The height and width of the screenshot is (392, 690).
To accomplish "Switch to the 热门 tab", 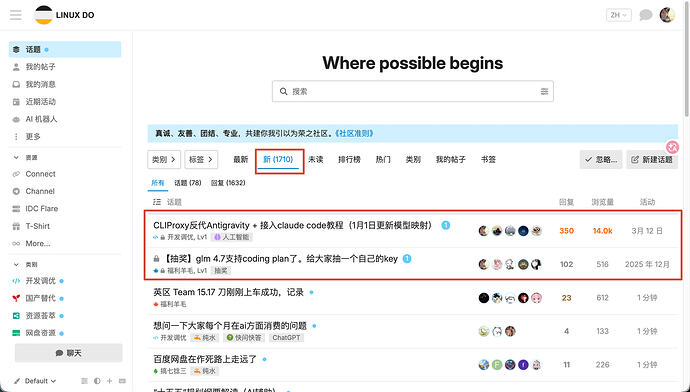I will coord(383,160).
